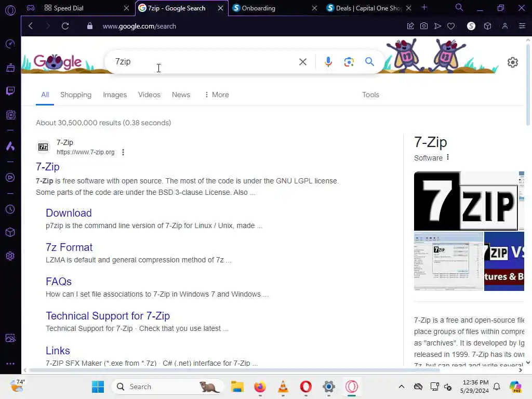Open the Tools filter options
Image resolution: width=532 pixels, height=399 pixels.
point(370,95)
